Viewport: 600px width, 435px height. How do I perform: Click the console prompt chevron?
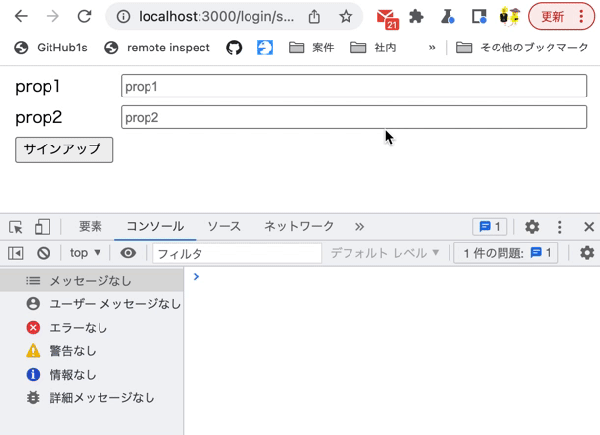pos(196,277)
